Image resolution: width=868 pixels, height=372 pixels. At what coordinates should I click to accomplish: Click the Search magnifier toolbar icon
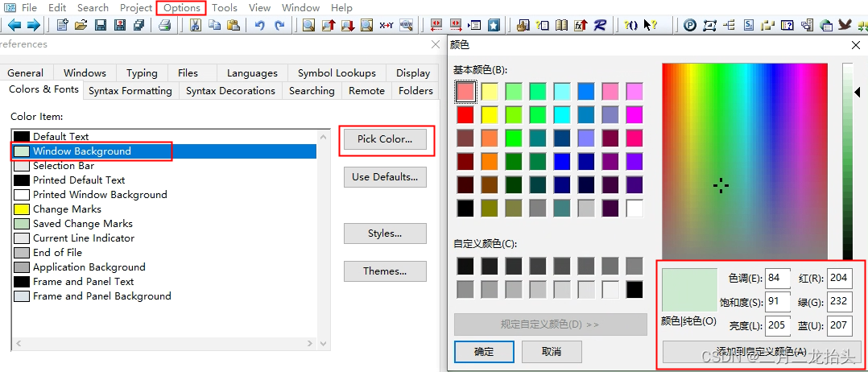tap(309, 25)
